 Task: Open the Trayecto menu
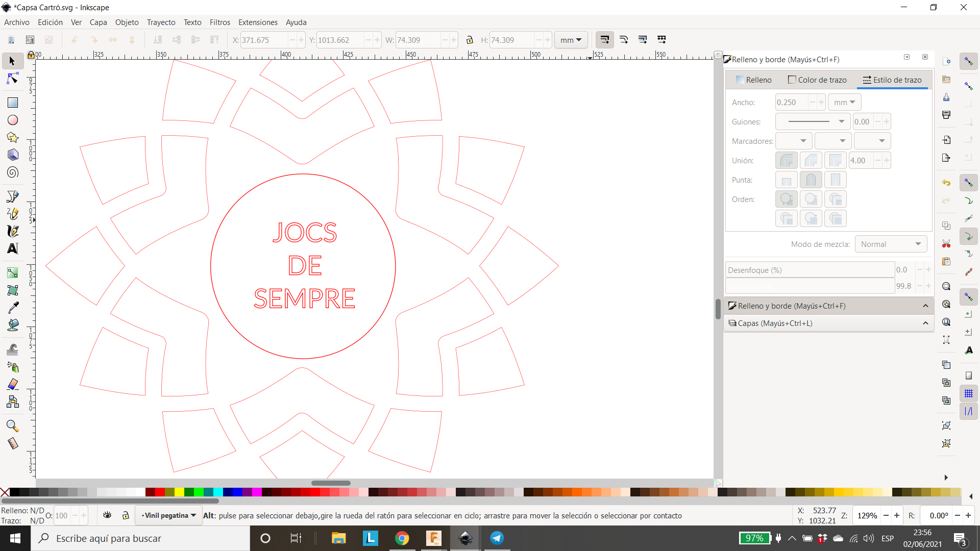coord(161,22)
